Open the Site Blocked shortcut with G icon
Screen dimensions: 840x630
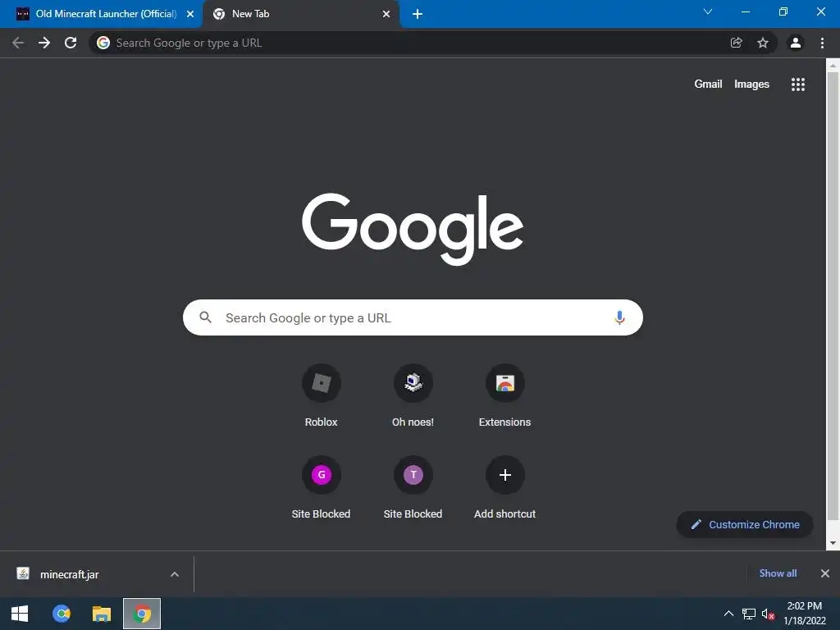click(321, 487)
